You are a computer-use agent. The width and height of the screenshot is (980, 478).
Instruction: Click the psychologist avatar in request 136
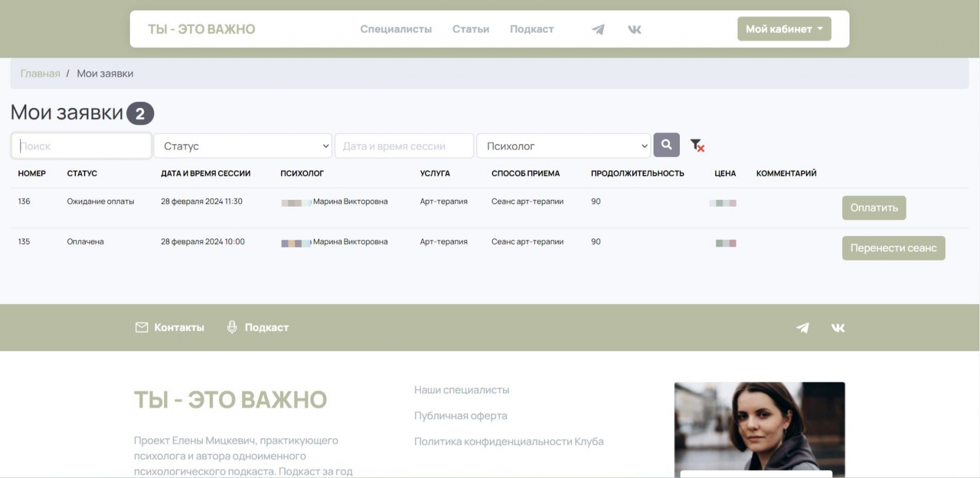point(296,202)
